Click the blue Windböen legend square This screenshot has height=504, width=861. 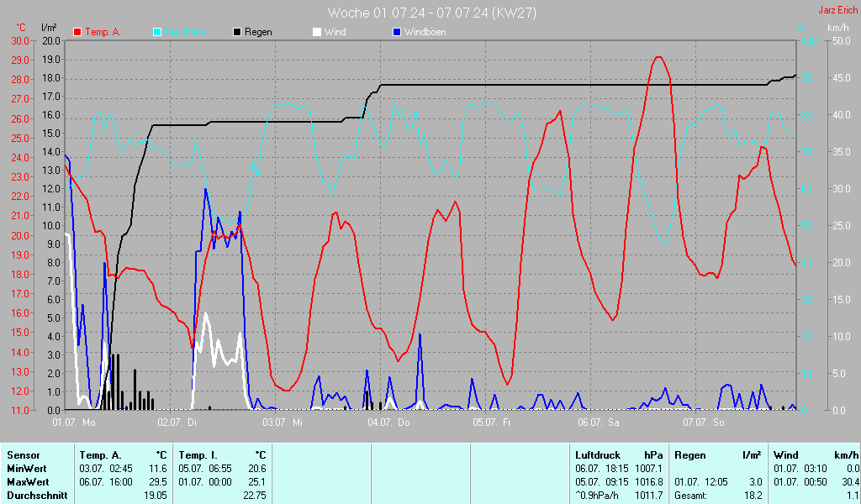click(x=397, y=32)
